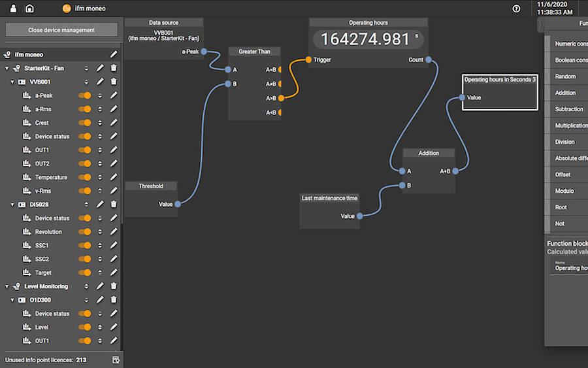
Task: Edit the a-Rms data point
Action: click(x=114, y=109)
